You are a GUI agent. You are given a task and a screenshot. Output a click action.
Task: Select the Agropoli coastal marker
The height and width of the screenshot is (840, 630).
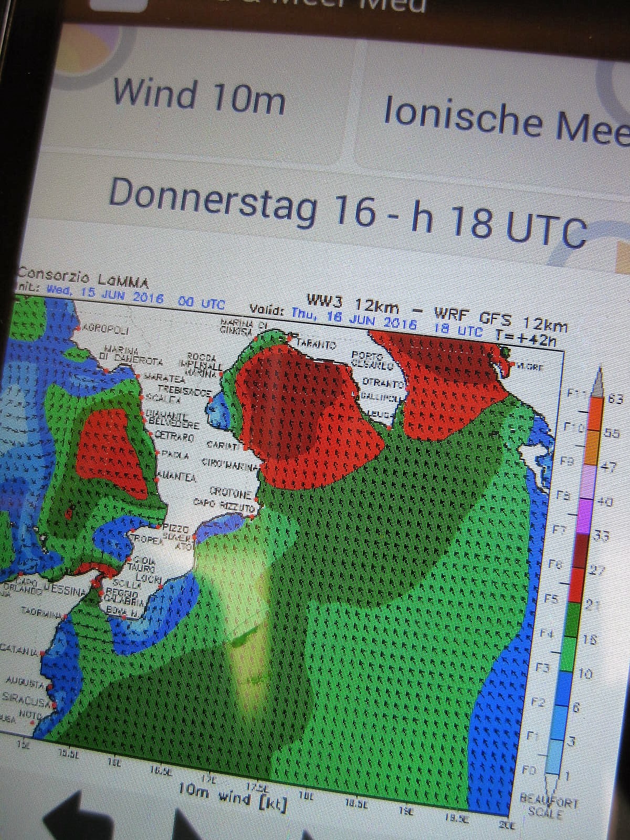click(x=78, y=328)
